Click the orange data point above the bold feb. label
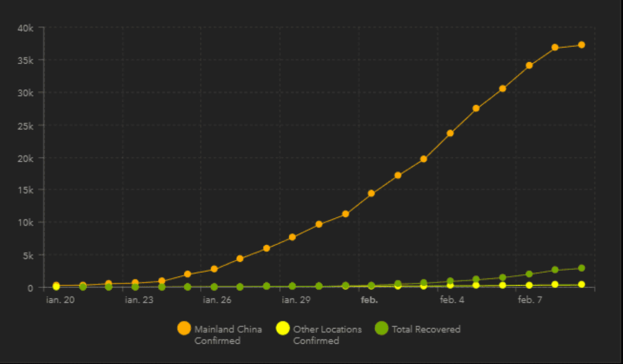623x364 pixels. click(x=371, y=193)
